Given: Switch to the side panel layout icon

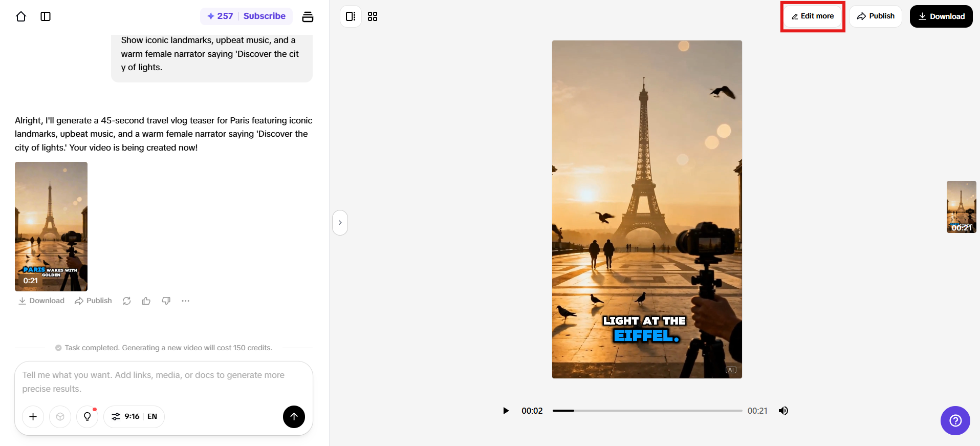Looking at the screenshot, I should (351, 16).
